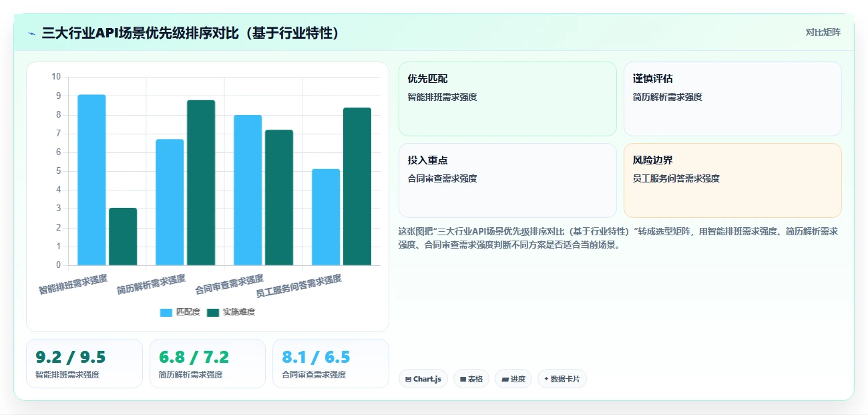
Task: Open the 风险边界 card
Action: pos(732,180)
